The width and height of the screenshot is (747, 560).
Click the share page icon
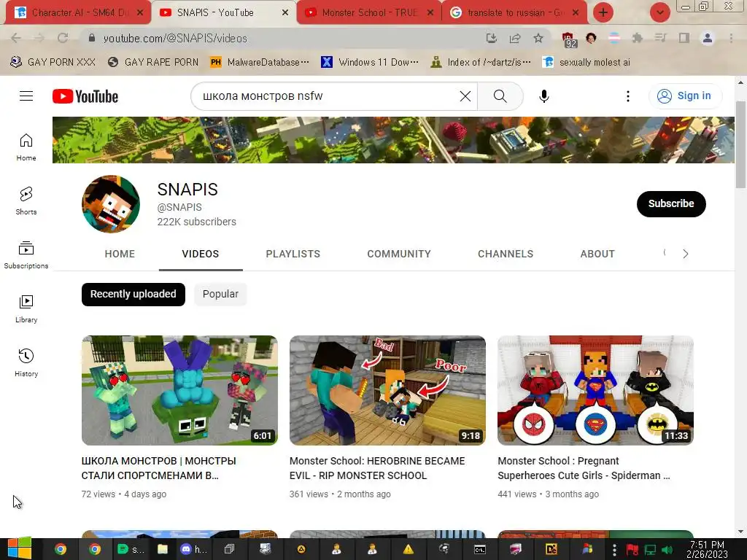point(515,38)
